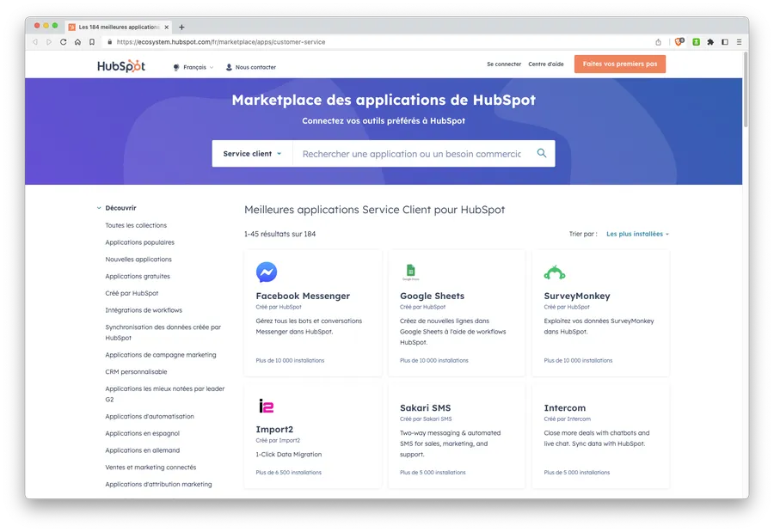774x532 pixels.
Task: Click the browser forward arrow
Action: pyautogui.click(x=49, y=42)
